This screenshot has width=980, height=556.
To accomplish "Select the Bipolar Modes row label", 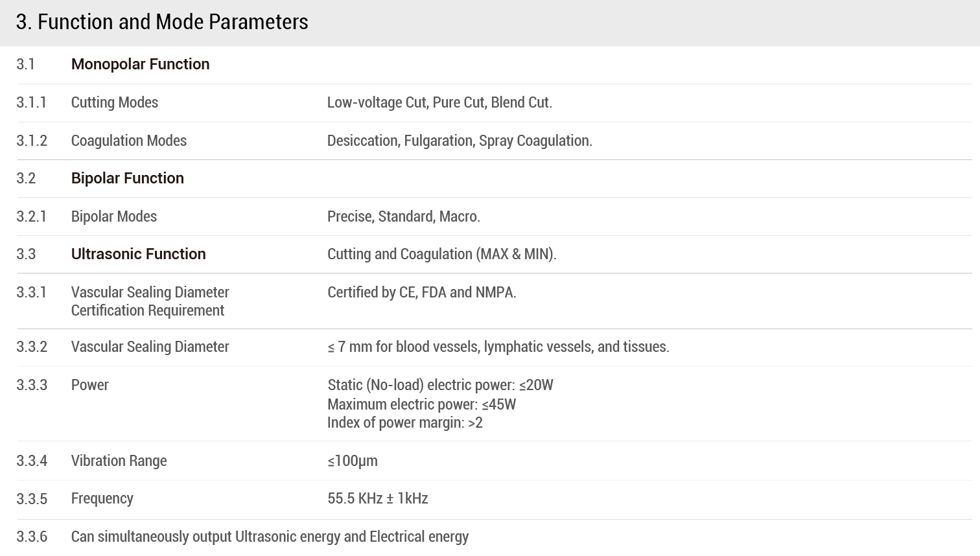I will [113, 216].
